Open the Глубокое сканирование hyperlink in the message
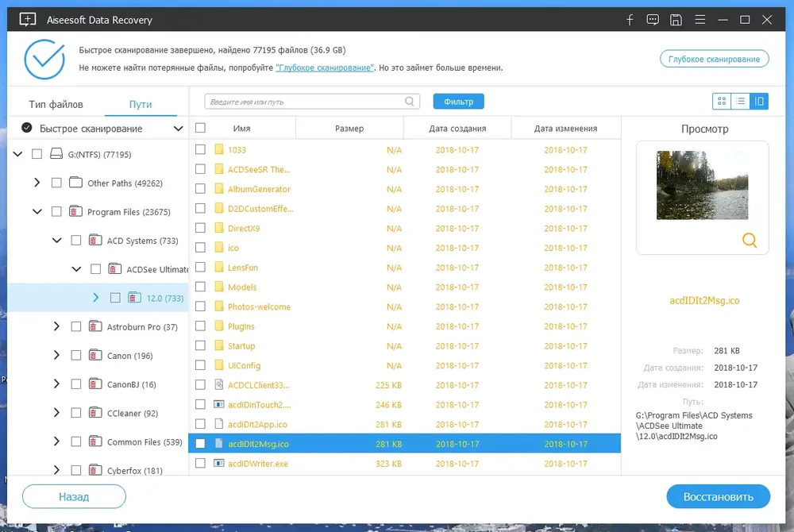 (x=325, y=67)
